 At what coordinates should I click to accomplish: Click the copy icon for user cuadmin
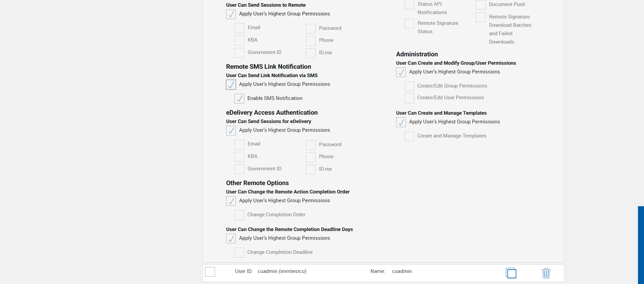point(511,273)
